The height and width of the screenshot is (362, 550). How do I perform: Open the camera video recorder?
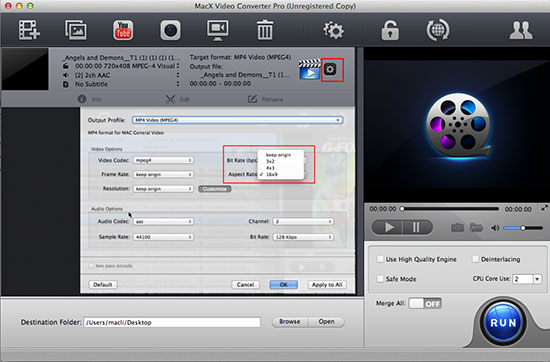tap(170, 30)
